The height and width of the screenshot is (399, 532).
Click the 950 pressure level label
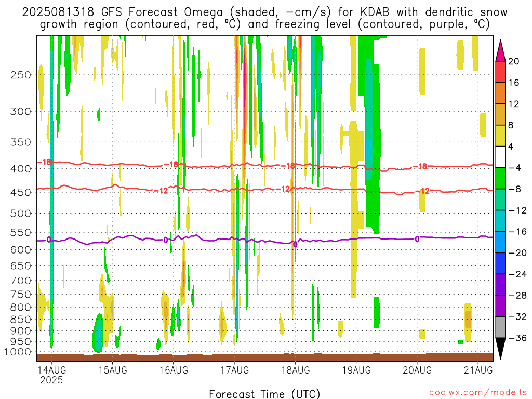tap(21, 342)
